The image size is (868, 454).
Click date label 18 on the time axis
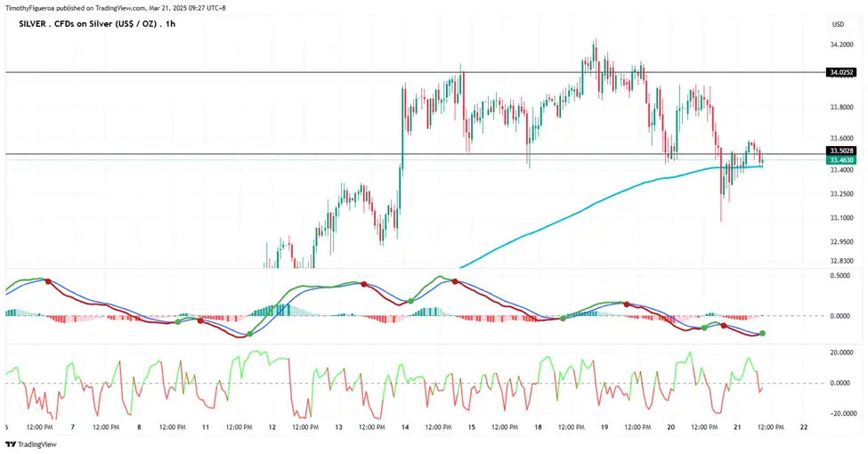pyautogui.click(x=538, y=427)
